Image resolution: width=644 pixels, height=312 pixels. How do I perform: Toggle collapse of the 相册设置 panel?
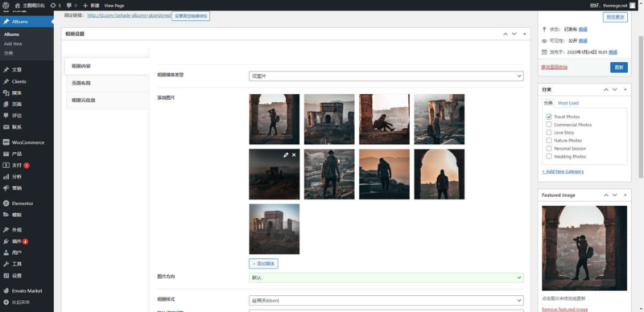pyautogui.click(x=525, y=34)
